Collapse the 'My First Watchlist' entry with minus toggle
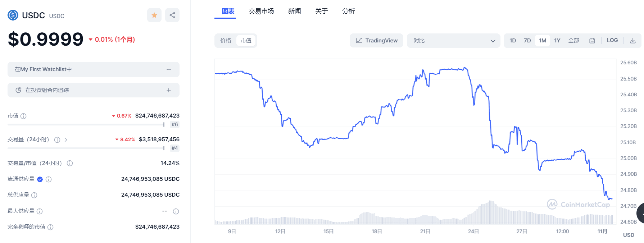This screenshot has width=644, height=243. pos(168,69)
